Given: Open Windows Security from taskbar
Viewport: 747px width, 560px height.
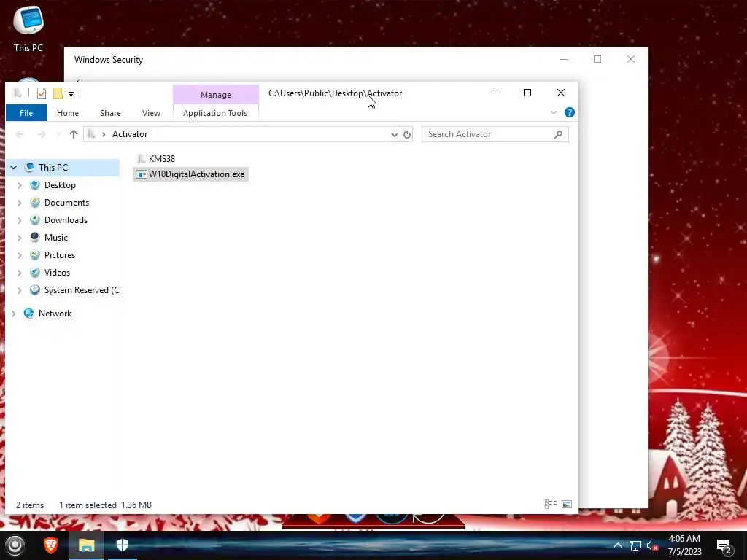Looking at the screenshot, I should coord(123,545).
